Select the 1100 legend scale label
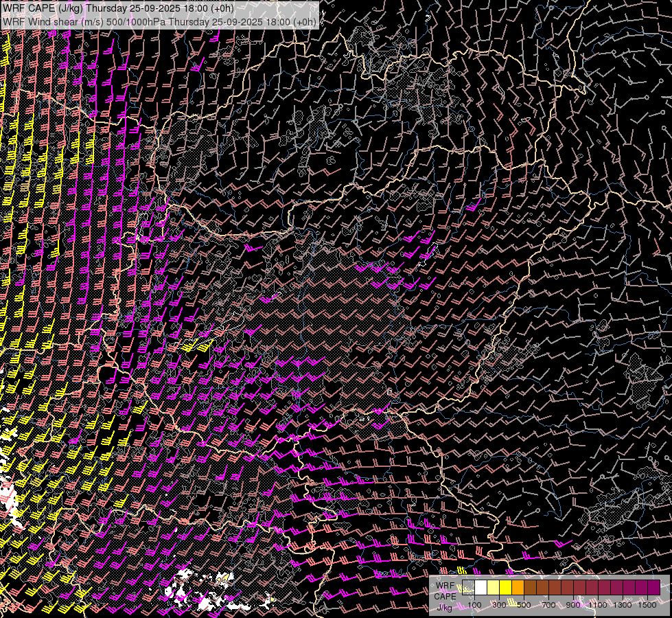 598,605
